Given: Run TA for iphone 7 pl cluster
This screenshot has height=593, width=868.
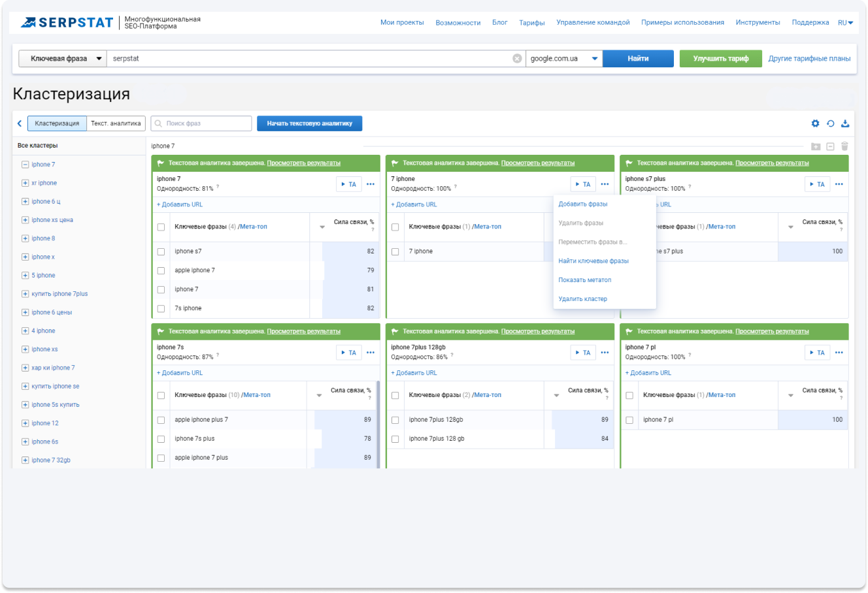Looking at the screenshot, I should tap(818, 353).
